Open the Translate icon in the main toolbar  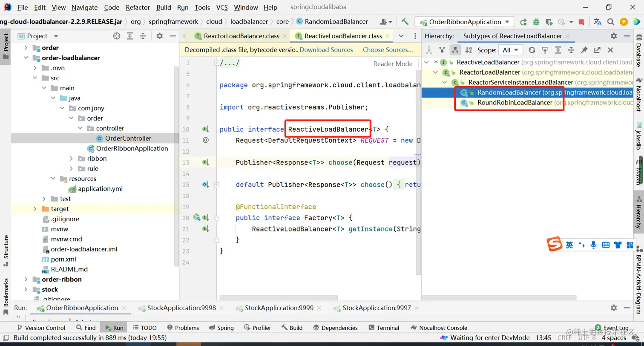click(598, 22)
